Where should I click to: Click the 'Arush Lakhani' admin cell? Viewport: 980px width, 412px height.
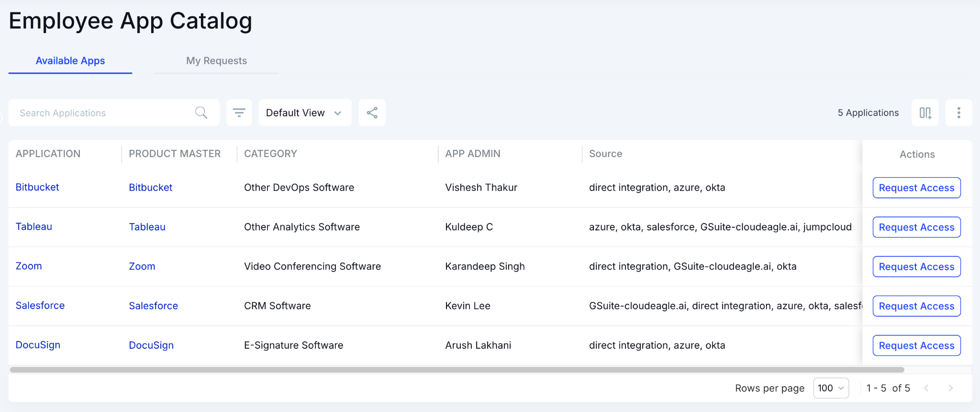478,345
